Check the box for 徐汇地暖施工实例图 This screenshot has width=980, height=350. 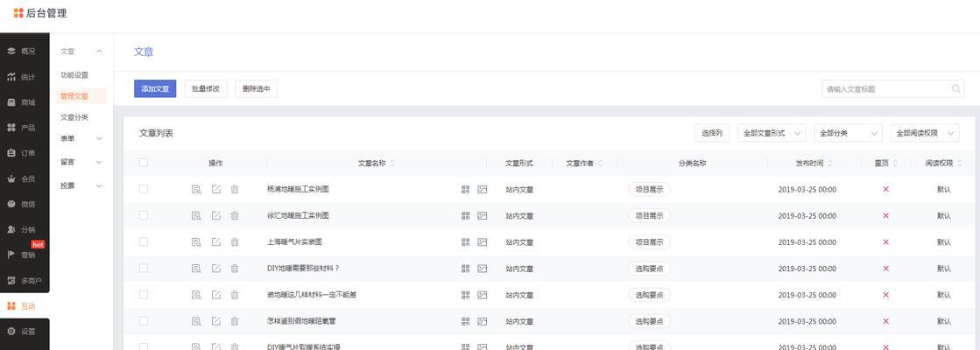pos(144,215)
